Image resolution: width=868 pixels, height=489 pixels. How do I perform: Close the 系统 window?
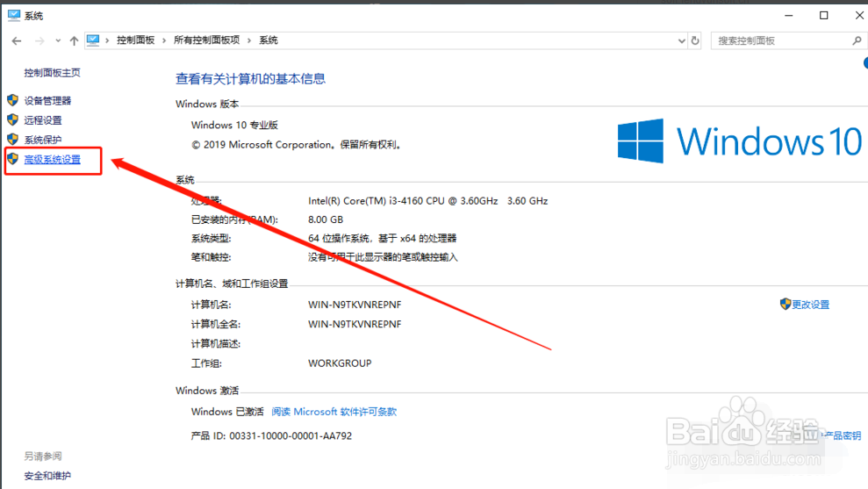tap(858, 16)
